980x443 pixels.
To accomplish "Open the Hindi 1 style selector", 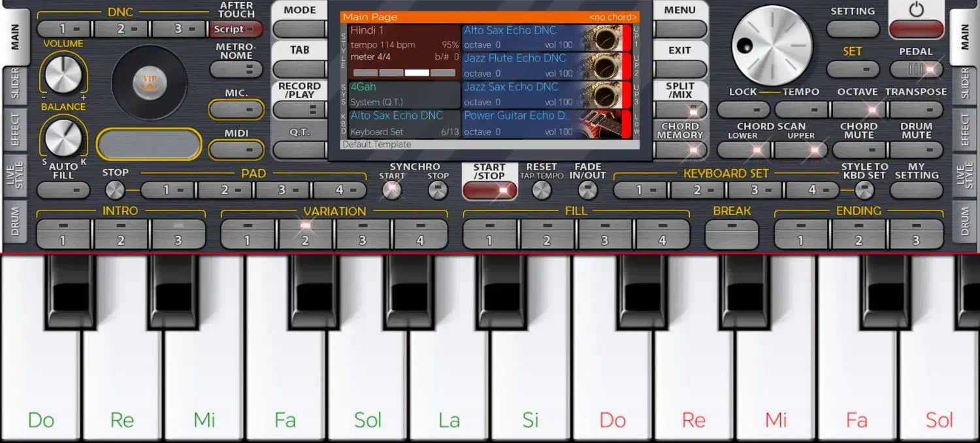I will pos(404,51).
